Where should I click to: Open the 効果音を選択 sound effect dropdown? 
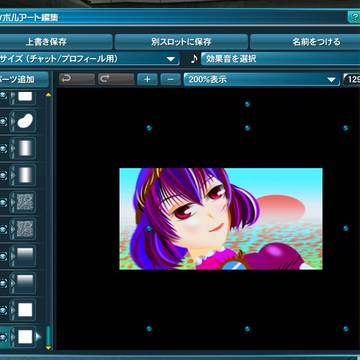click(280, 59)
